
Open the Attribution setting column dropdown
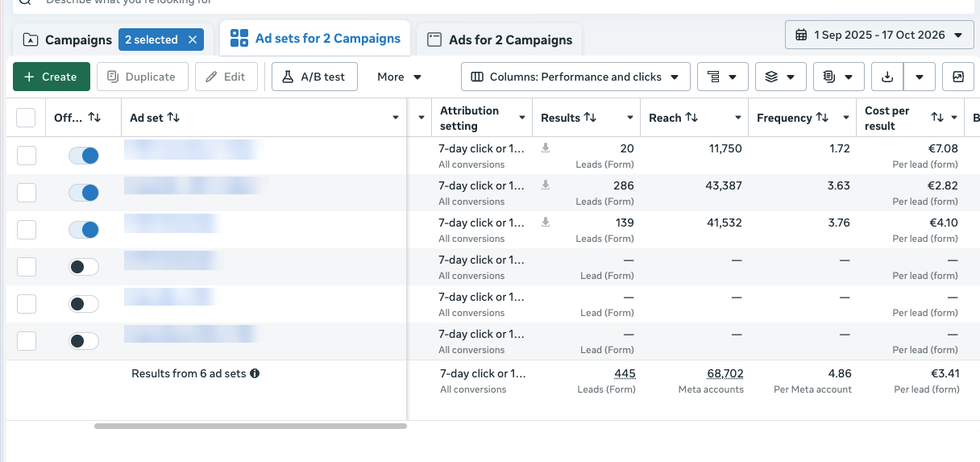(522, 118)
